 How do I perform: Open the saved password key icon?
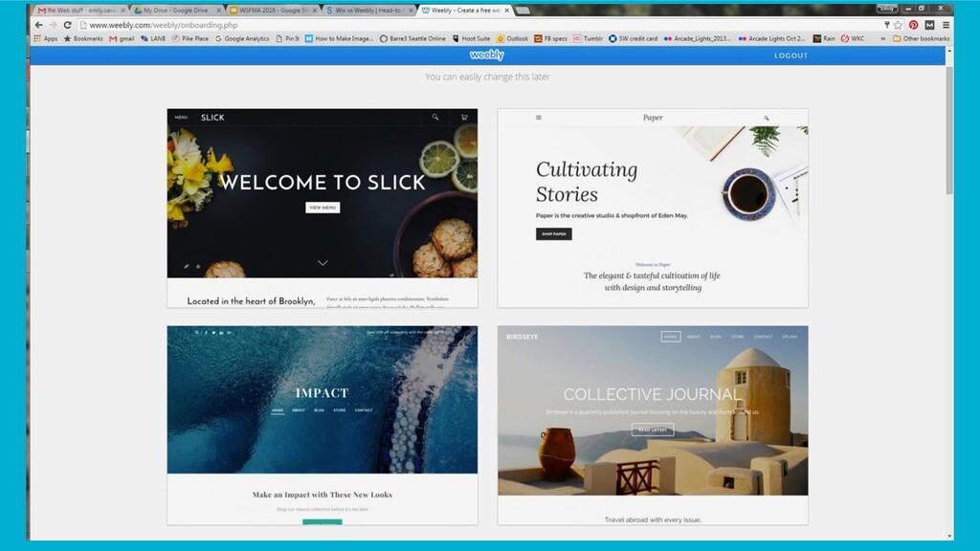click(x=886, y=25)
